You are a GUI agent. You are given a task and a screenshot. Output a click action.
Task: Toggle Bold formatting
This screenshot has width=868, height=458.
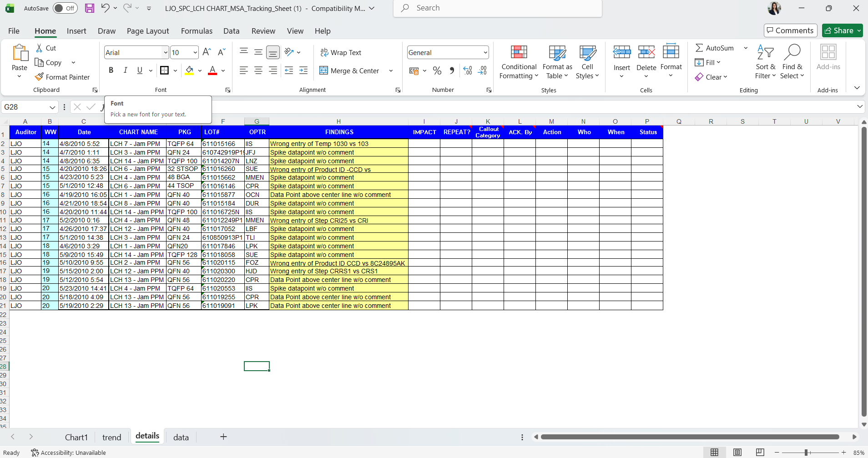click(111, 70)
